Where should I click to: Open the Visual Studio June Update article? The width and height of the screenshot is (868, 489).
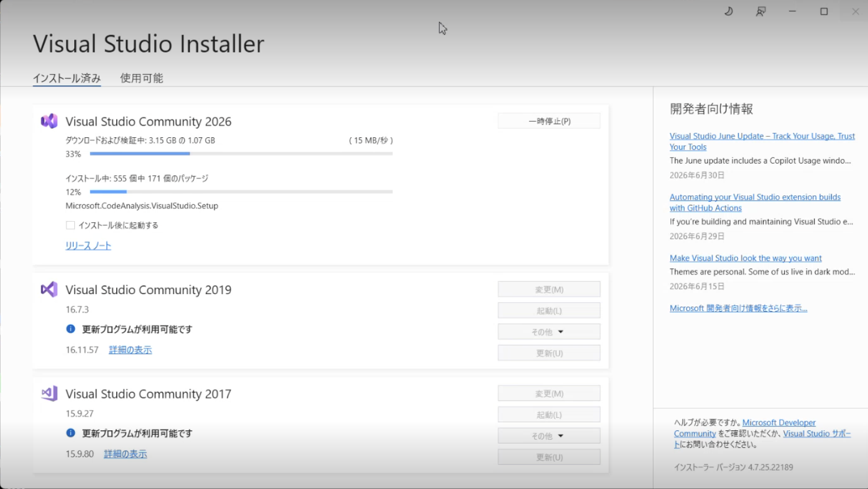pyautogui.click(x=762, y=141)
